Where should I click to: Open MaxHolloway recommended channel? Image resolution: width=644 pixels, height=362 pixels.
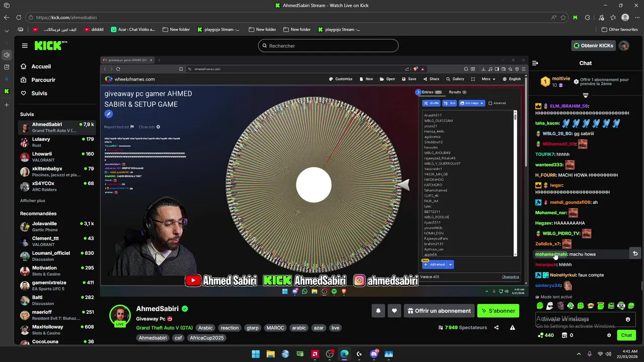click(57, 330)
